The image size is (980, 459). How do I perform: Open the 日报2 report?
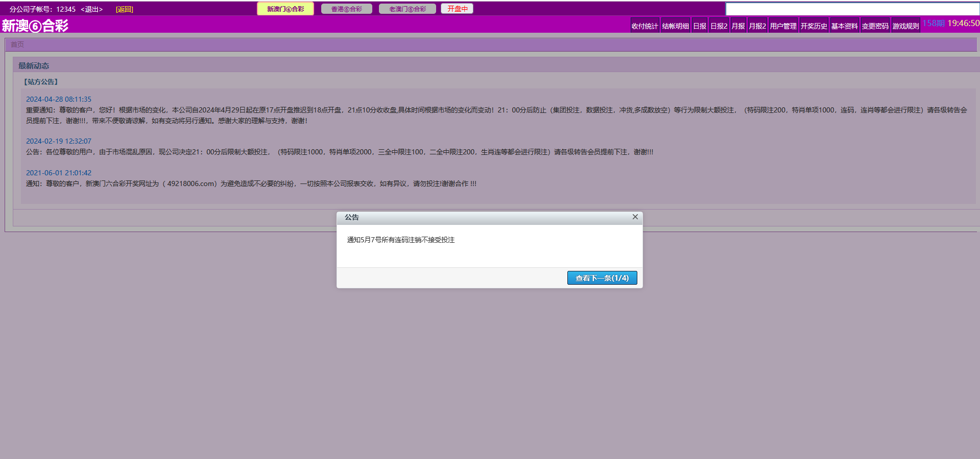point(719,26)
